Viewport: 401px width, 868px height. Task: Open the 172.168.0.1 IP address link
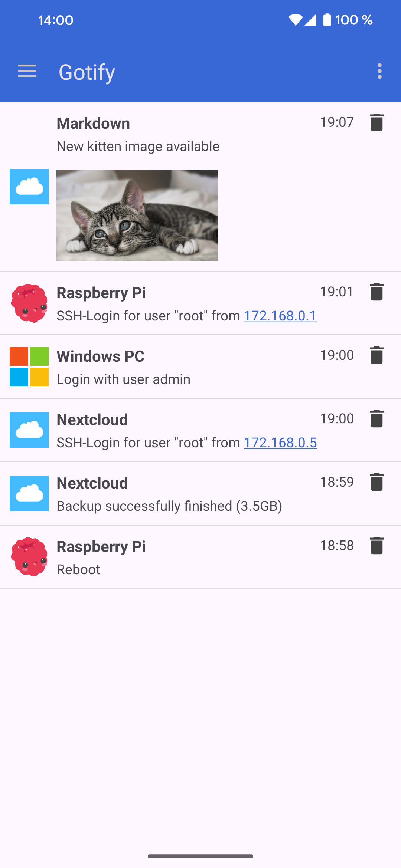click(280, 316)
